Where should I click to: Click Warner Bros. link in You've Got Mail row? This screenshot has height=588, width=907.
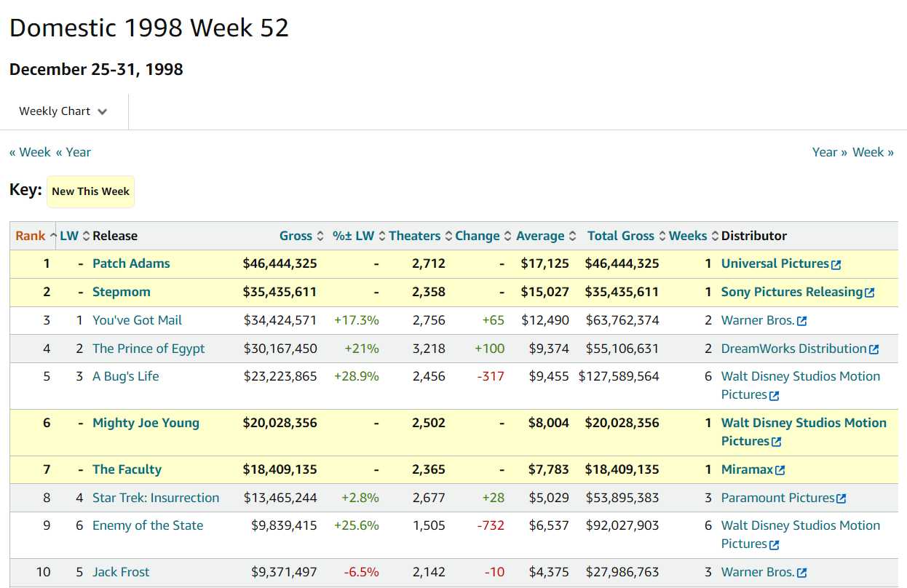point(758,320)
